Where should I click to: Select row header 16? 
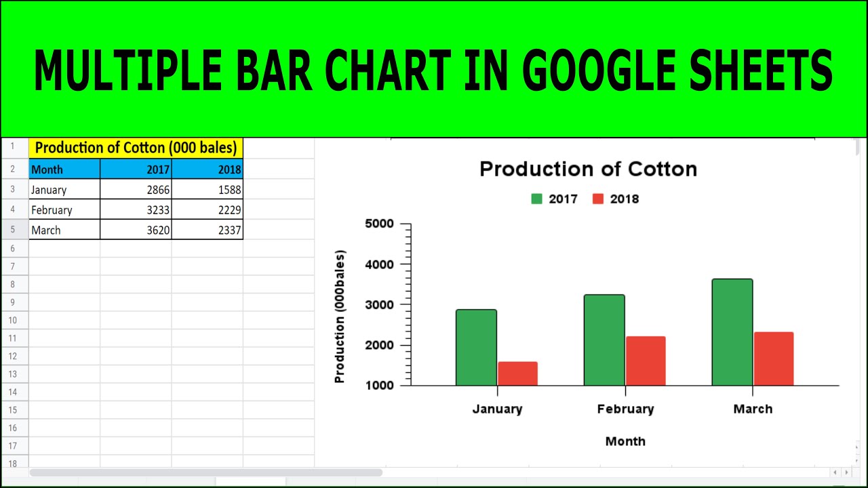tap(14, 428)
